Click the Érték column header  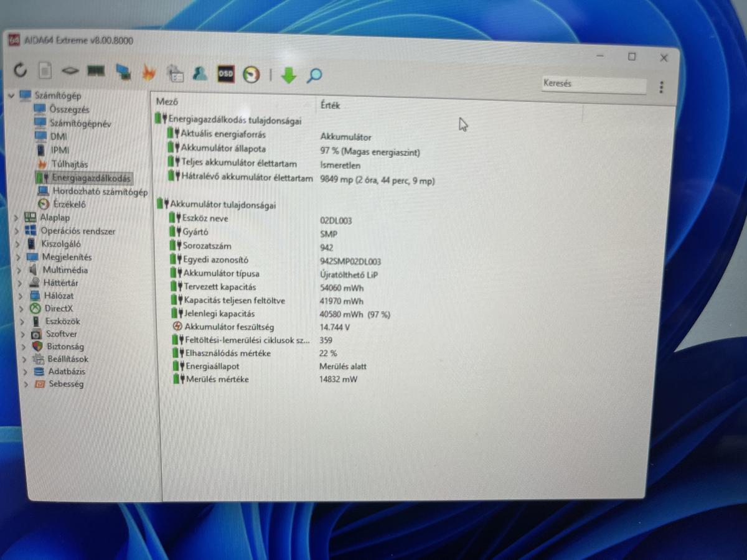tap(330, 105)
